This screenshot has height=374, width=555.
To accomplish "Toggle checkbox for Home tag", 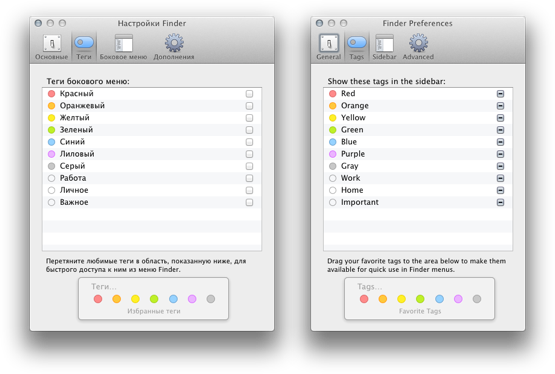I will [500, 190].
